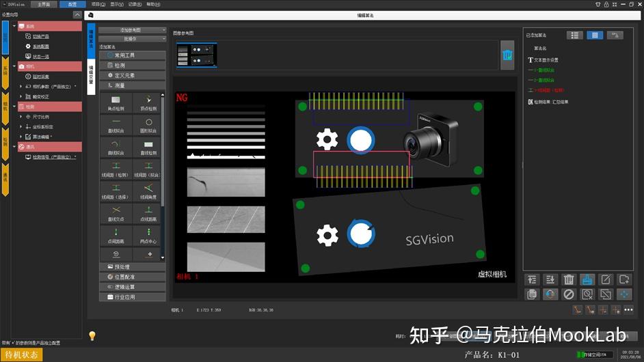Select the 直线检测 line detection tool

148,148
